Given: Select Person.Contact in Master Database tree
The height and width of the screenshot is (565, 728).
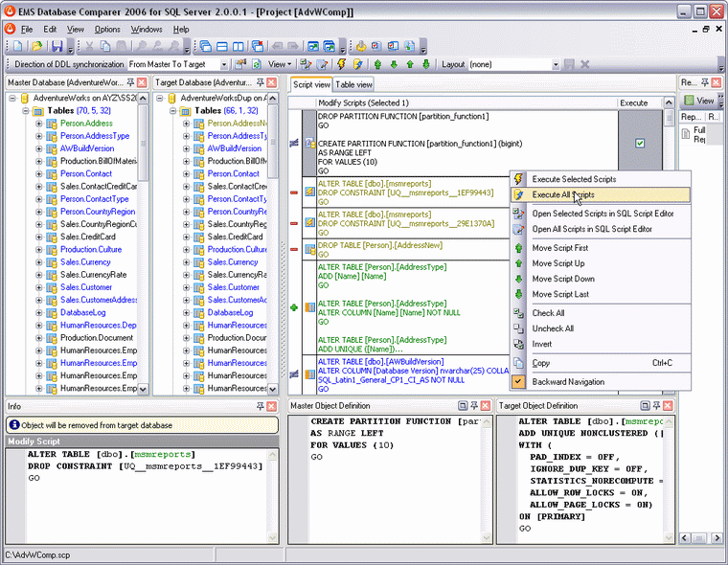Looking at the screenshot, I should 86,173.
